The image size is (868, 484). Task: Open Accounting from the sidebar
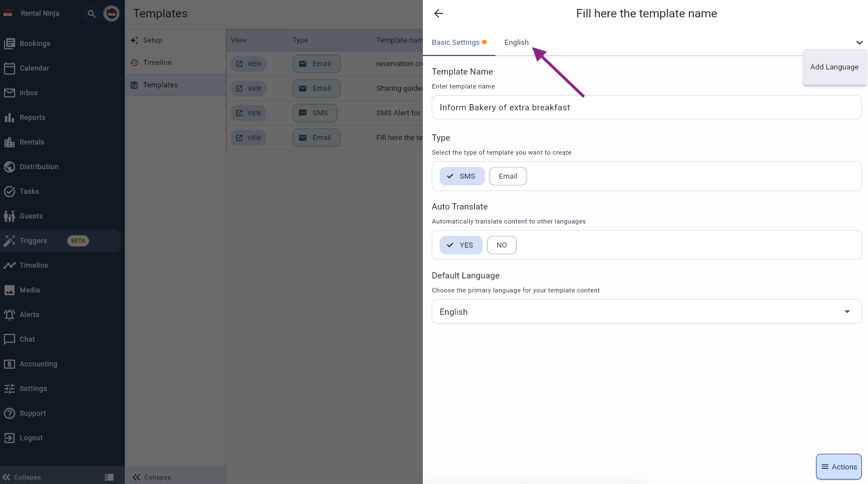[38, 364]
